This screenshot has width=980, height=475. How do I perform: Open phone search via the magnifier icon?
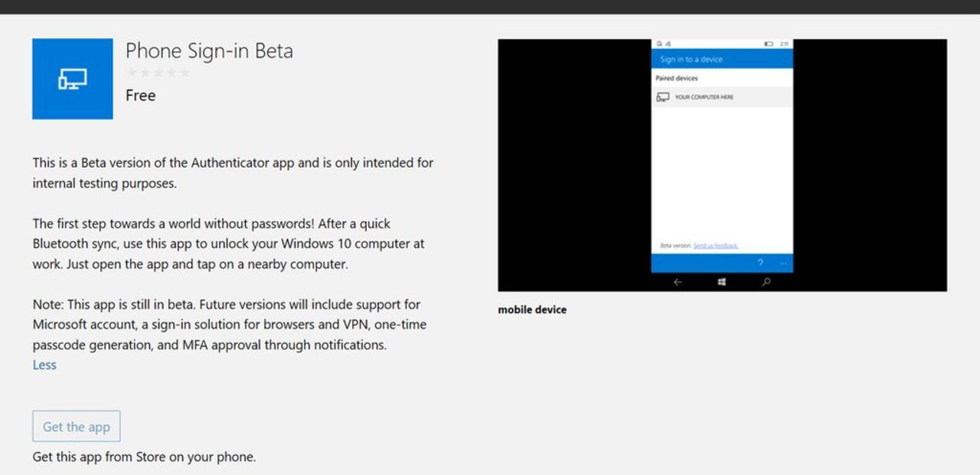pyautogui.click(x=767, y=282)
